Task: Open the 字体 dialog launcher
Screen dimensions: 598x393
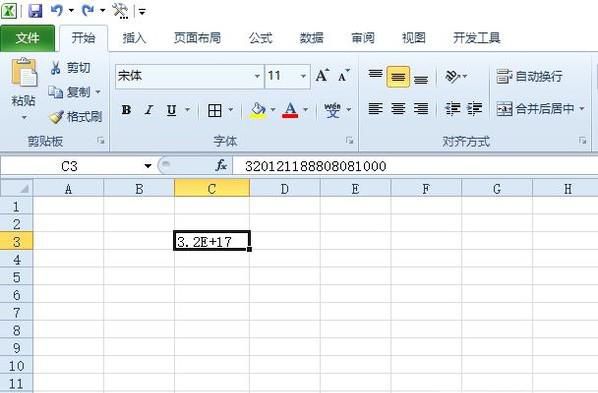Action: pos(349,141)
